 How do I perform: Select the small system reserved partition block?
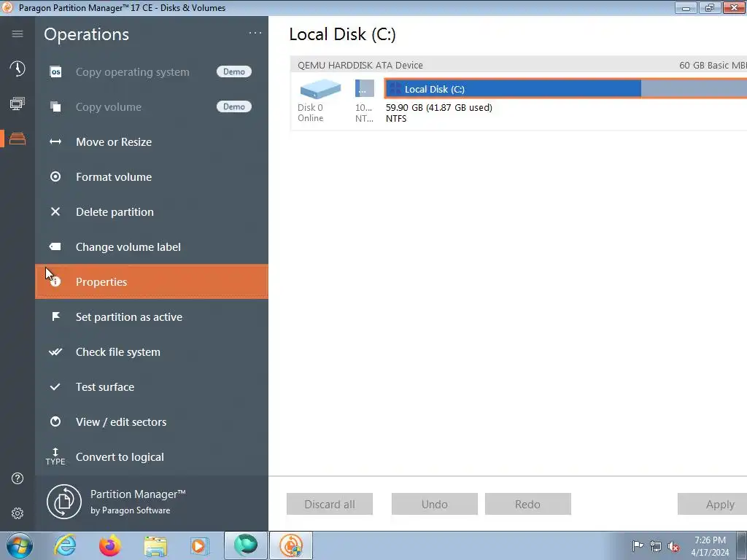point(365,88)
